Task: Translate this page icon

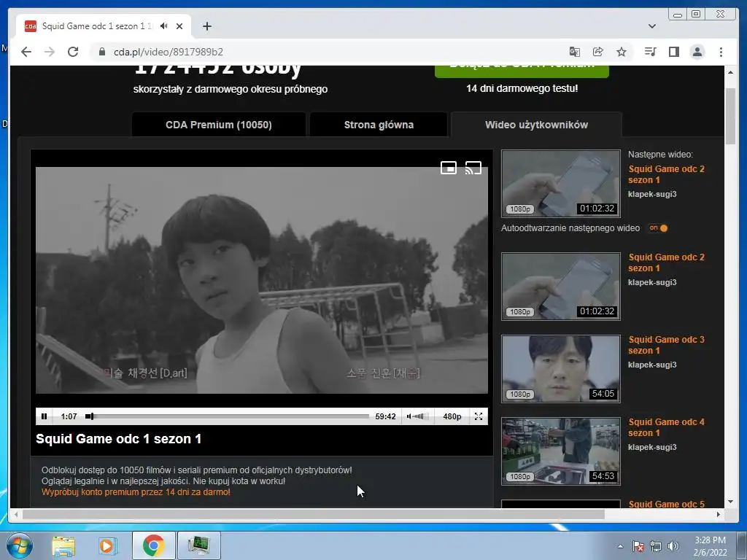Action: click(x=575, y=52)
